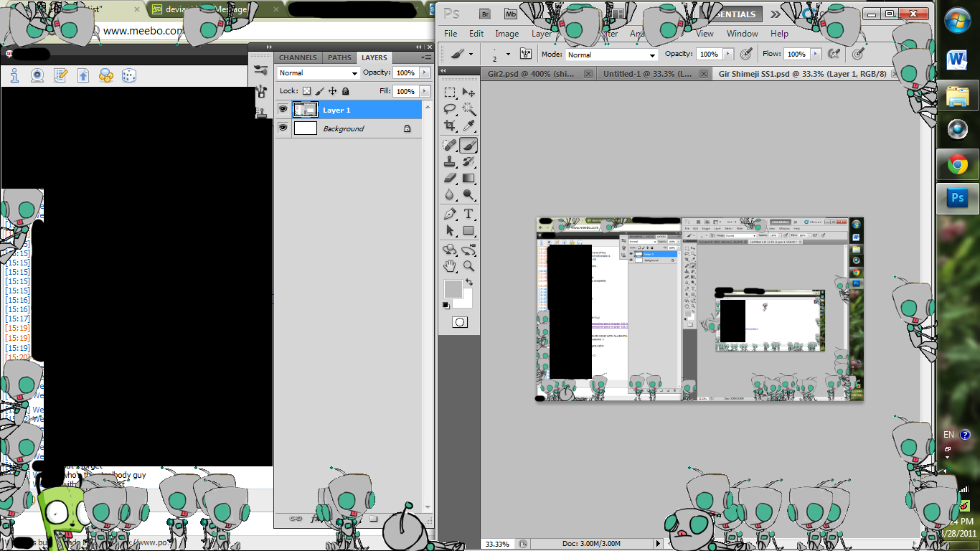Image resolution: width=980 pixels, height=551 pixels.
Task: Switch to the Paths tab
Action: click(339, 57)
